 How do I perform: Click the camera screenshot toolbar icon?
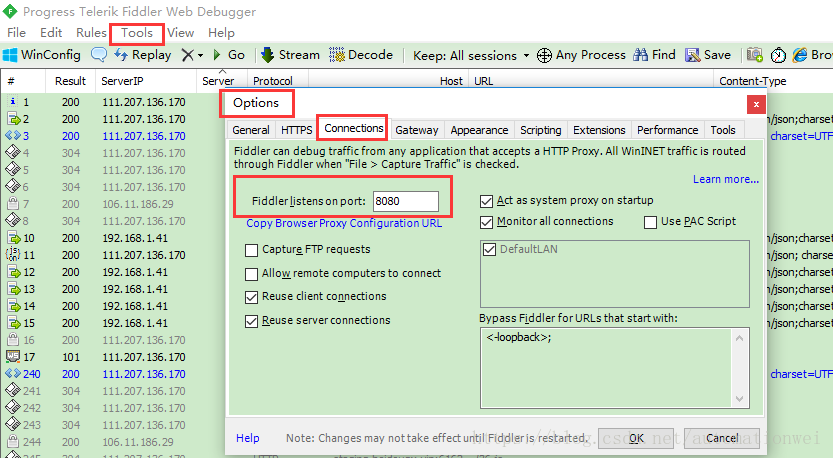click(x=755, y=55)
